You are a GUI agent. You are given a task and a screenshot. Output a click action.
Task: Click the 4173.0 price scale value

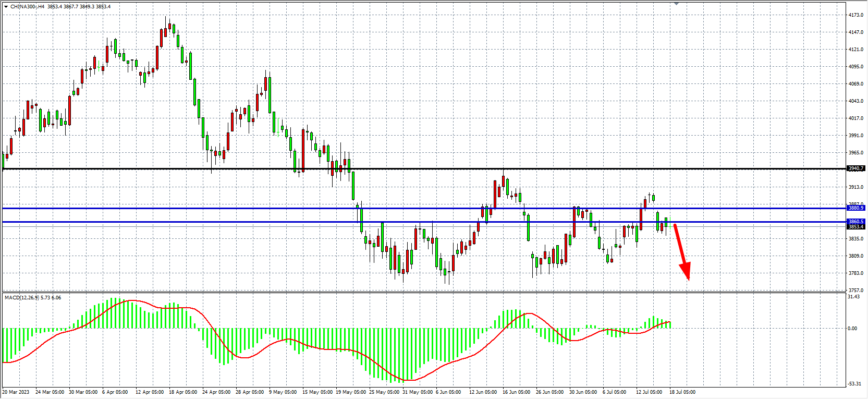[855, 15]
